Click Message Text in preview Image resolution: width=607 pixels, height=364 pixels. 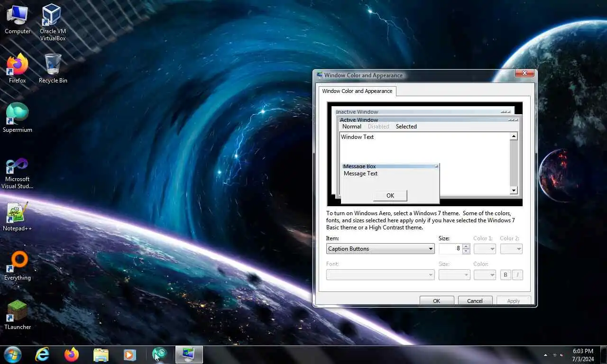pyautogui.click(x=361, y=173)
